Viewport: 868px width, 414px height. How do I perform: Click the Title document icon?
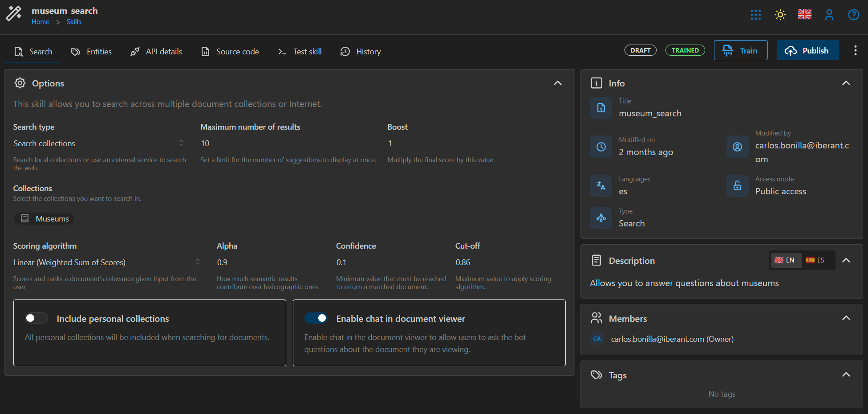click(601, 108)
